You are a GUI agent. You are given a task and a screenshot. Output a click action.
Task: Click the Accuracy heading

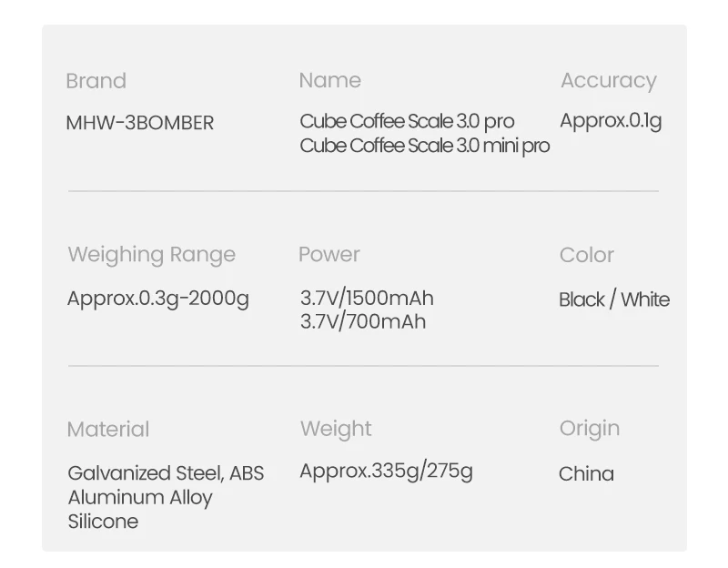609,81
